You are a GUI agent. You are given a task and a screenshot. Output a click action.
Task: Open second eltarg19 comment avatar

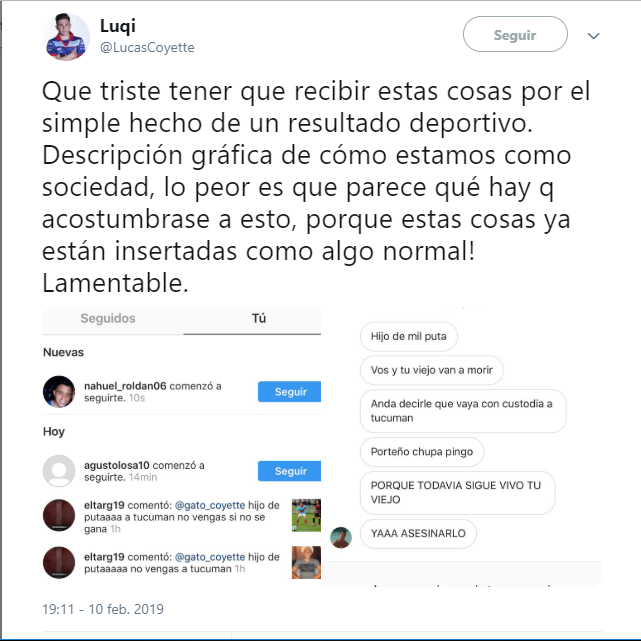click(x=59, y=563)
